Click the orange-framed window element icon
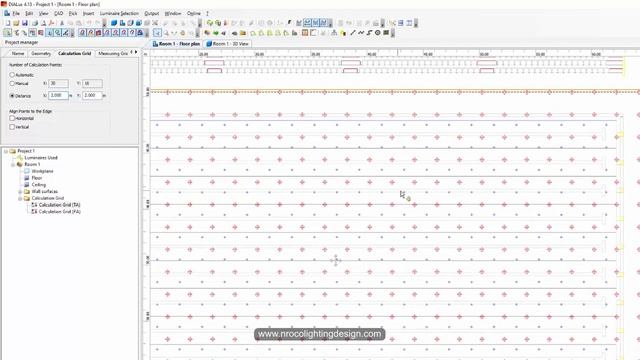This screenshot has height=360, width=640. (305, 33)
